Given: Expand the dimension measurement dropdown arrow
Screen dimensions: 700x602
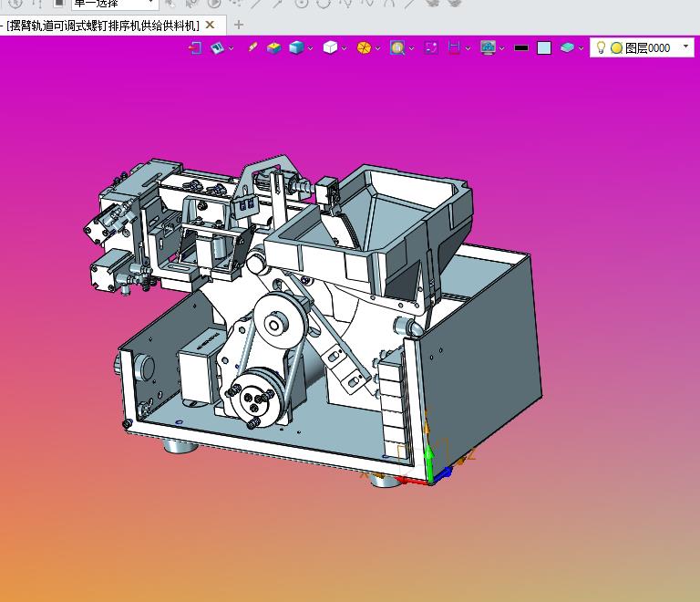Looking at the screenshot, I should (x=468, y=48).
